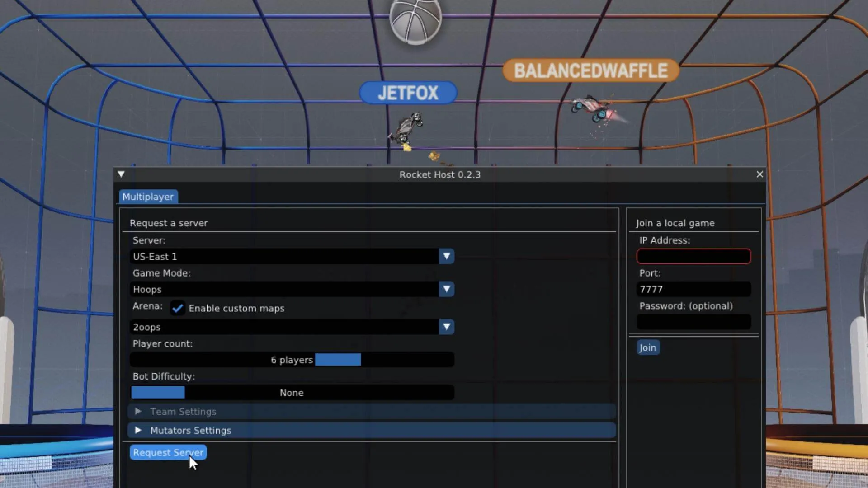The height and width of the screenshot is (488, 868).
Task: Focus the IP Address input field
Action: coord(693,257)
